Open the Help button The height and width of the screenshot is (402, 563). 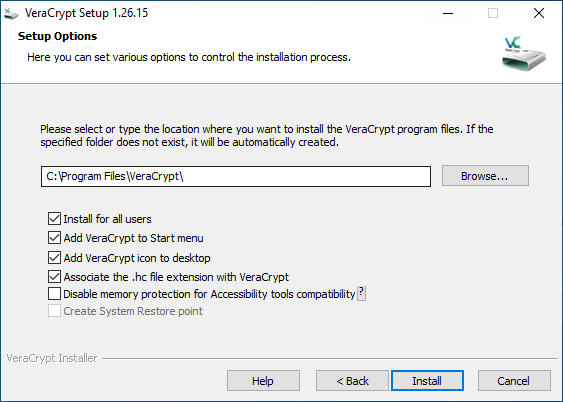pyautogui.click(x=263, y=380)
